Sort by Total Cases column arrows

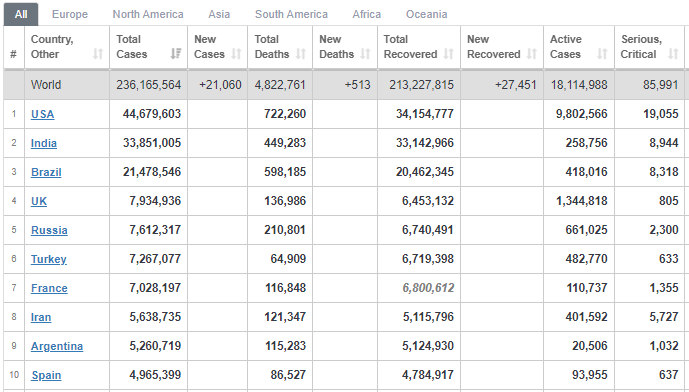176,54
